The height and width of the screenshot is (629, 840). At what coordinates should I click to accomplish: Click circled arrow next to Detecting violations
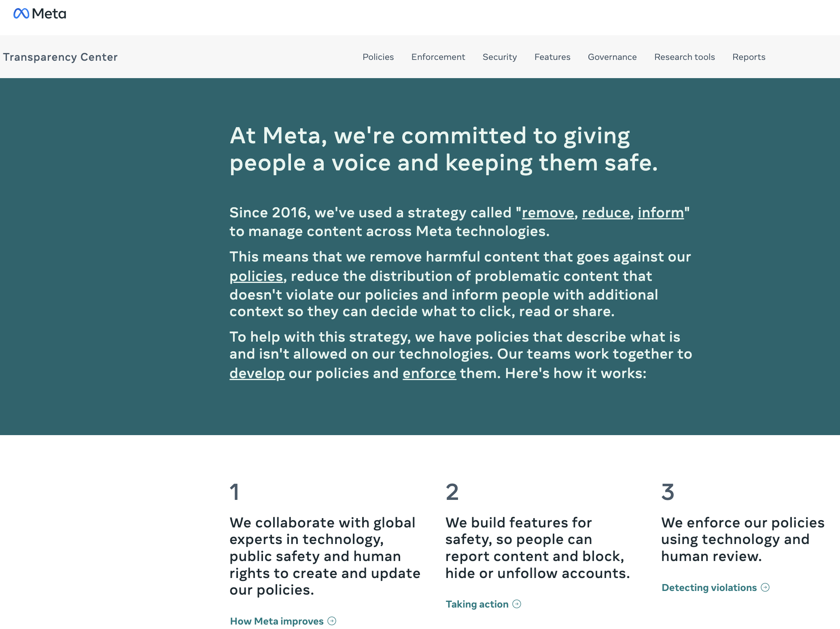765,587
